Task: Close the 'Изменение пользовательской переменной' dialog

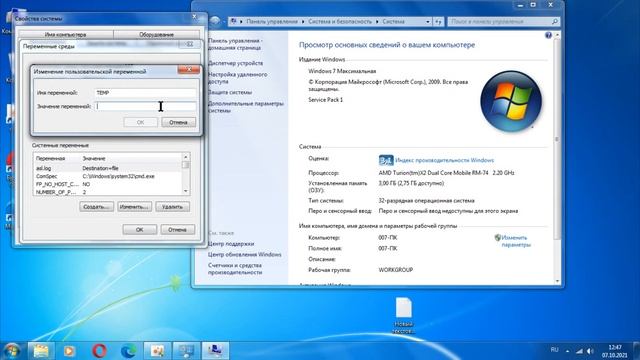Action: (x=189, y=70)
